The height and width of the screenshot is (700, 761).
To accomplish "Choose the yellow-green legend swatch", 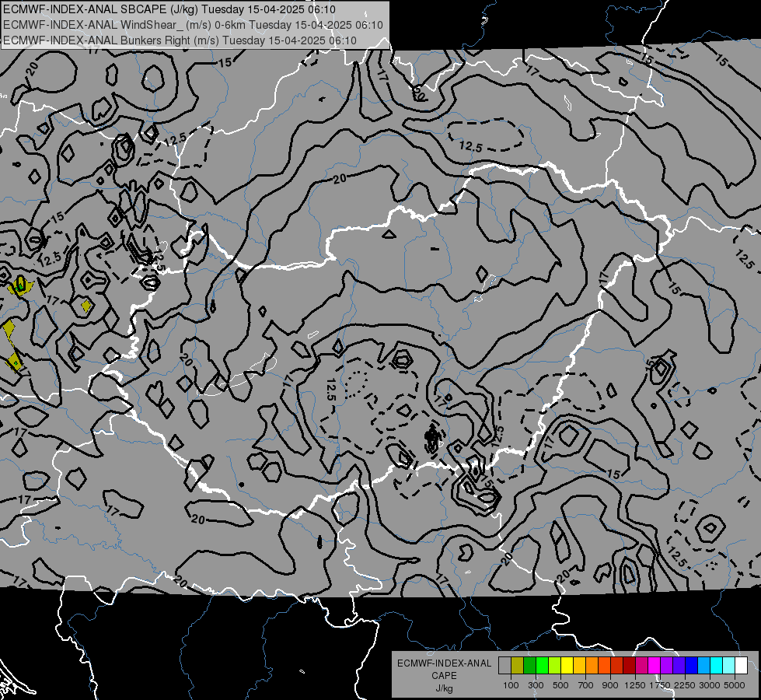I will click(x=554, y=665).
